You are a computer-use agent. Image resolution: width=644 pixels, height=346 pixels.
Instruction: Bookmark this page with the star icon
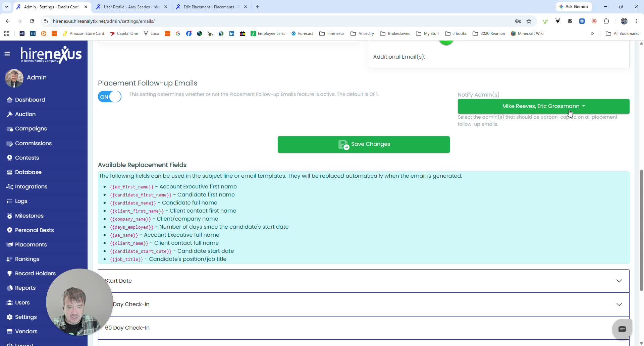(529, 21)
